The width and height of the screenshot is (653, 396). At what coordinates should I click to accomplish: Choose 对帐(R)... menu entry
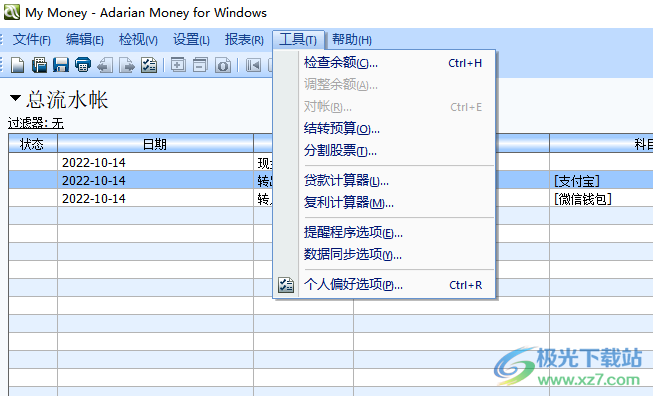point(384,107)
